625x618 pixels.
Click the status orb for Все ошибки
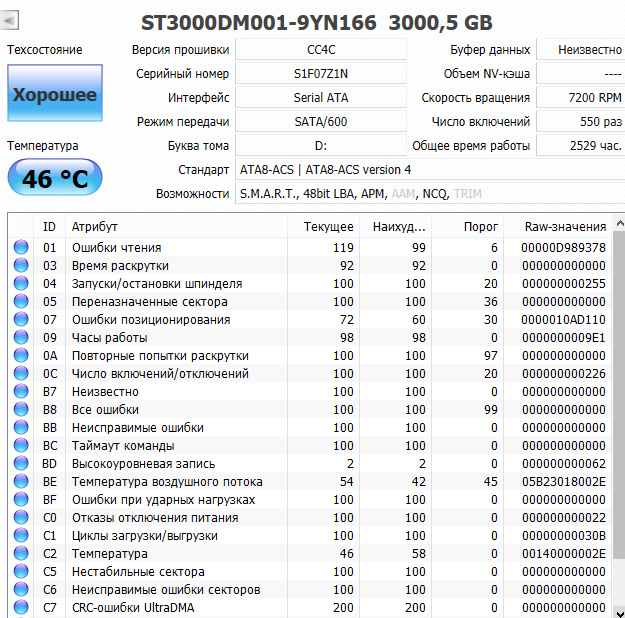click(21, 409)
